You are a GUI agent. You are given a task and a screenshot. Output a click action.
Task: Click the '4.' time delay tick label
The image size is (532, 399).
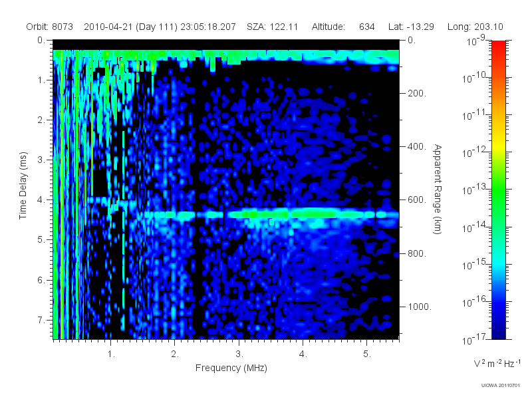click(41, 200)
